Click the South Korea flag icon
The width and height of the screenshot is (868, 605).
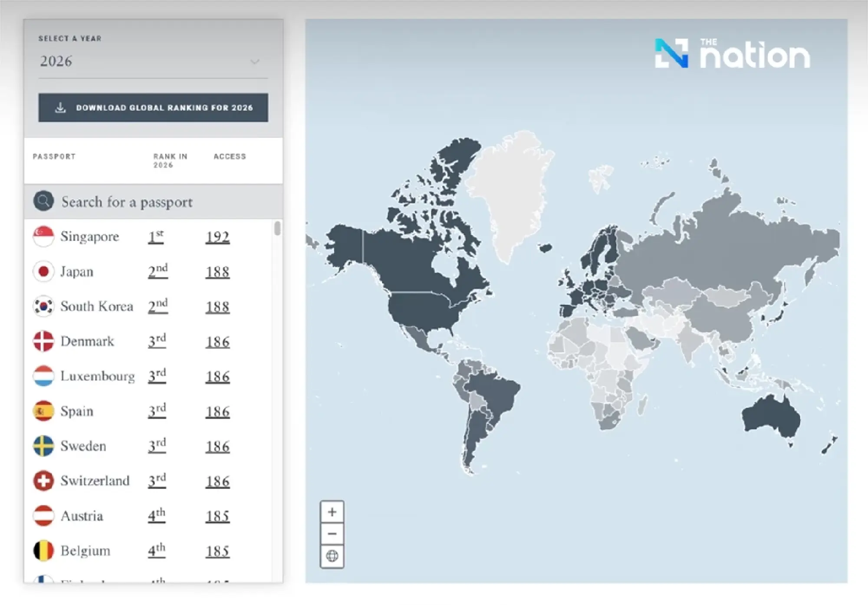click(43, 306)
